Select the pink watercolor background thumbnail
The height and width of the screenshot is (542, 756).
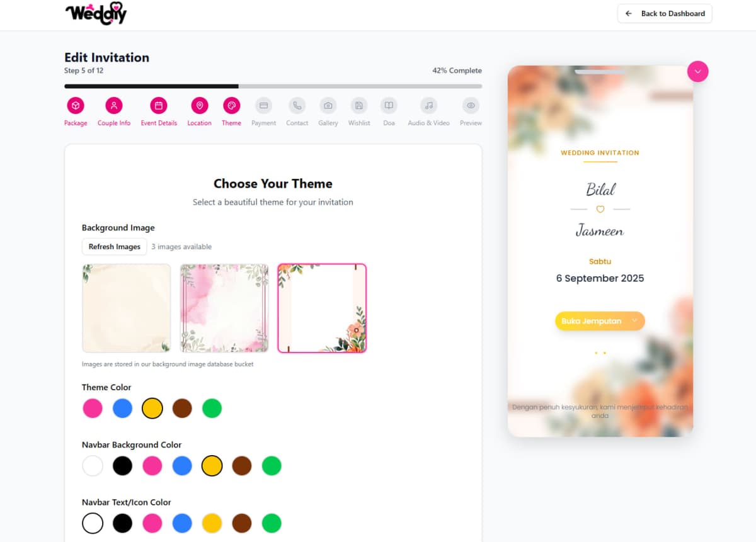pos(224,308)
